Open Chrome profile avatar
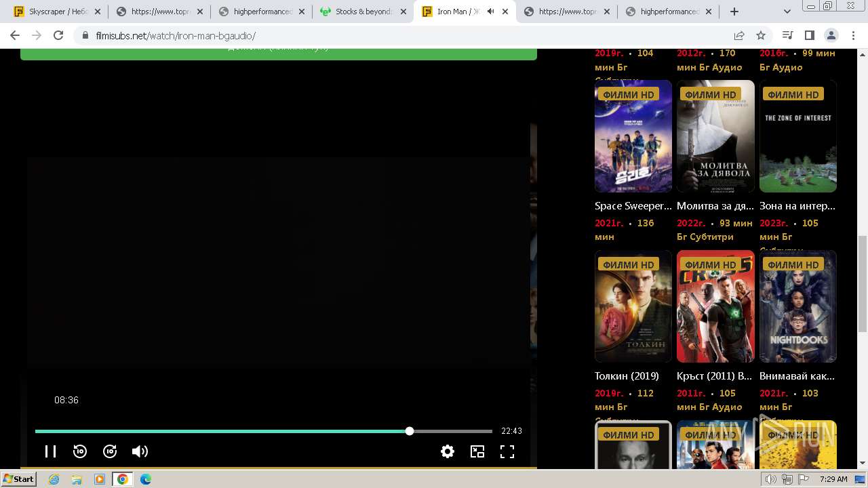Image resolution: width=868 pixels, height=488 pixels. point(831,36)
